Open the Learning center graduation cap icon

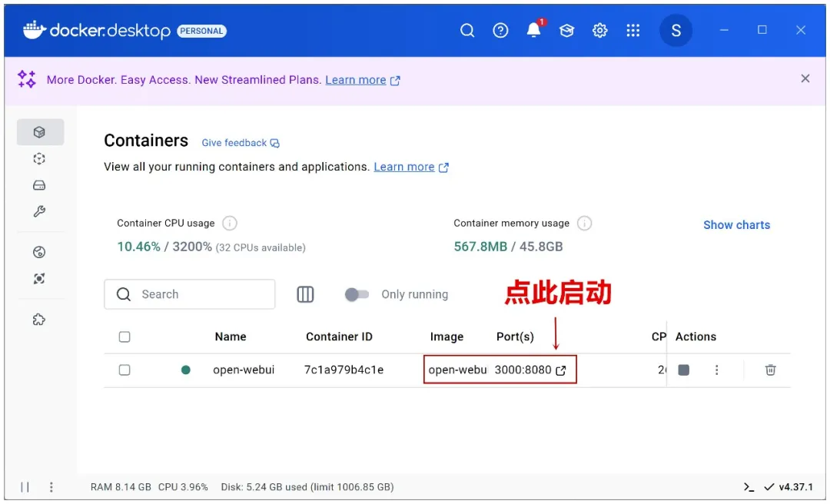click(566, 31)
